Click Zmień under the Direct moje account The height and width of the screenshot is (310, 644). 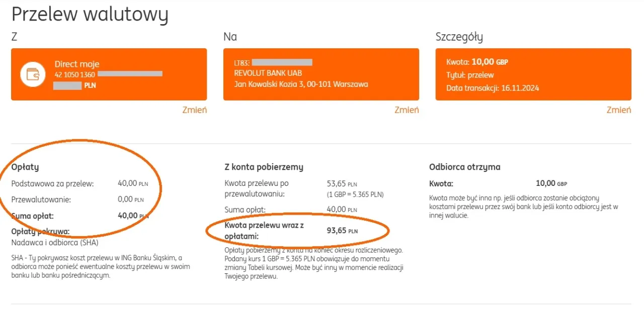(195, 110)
